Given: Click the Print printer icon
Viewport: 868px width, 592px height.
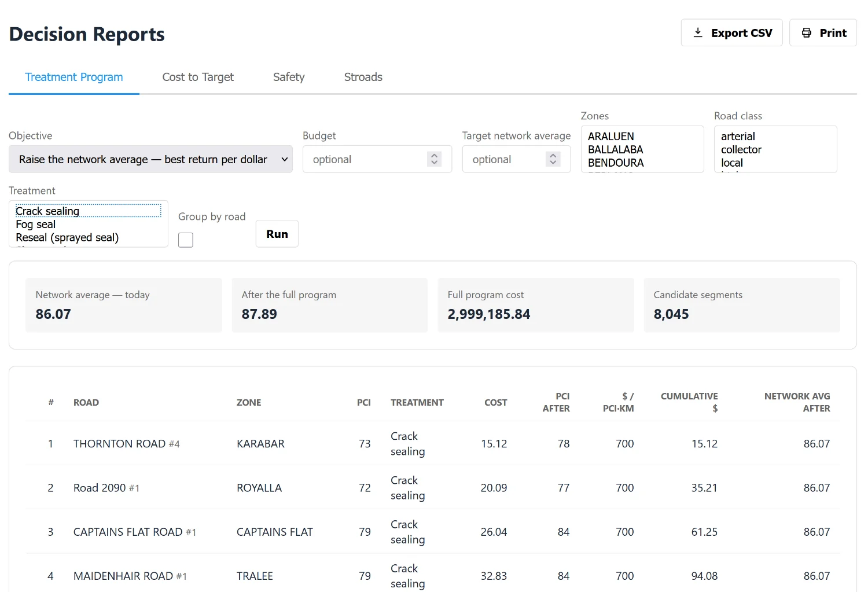Looking at the screenshot, I should [x=807, y=33].
